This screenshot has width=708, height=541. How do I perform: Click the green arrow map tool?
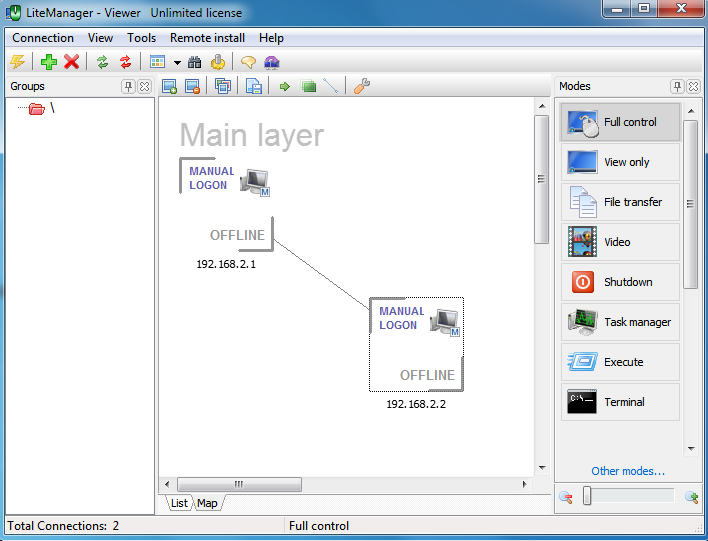click(284, 86)
